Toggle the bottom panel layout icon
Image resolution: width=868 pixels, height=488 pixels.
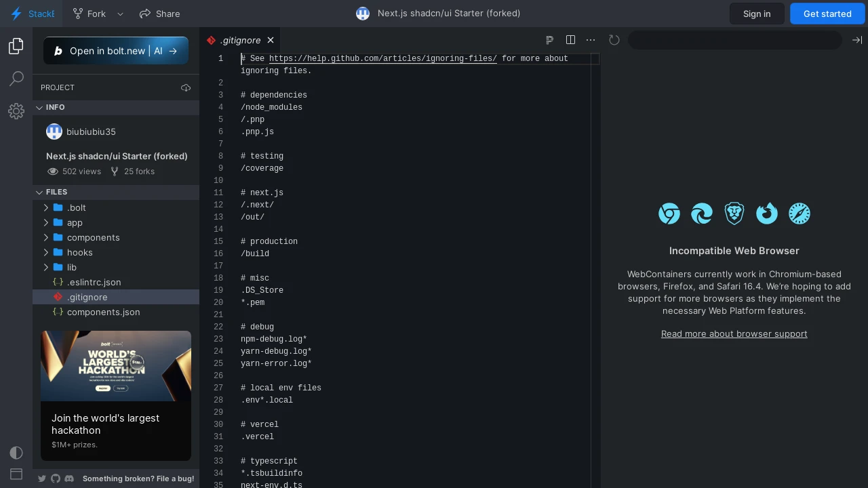pyautogui.click(x=16, y=474)
